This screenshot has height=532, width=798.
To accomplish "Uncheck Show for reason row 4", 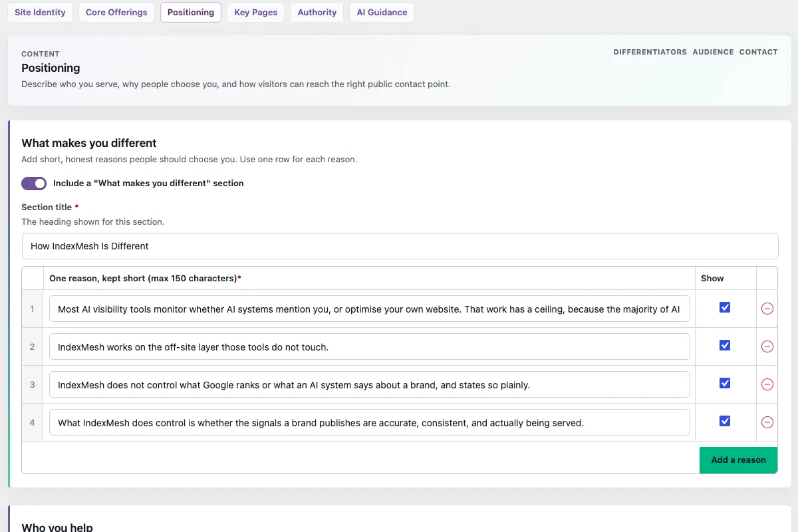I will pos(725,421).
